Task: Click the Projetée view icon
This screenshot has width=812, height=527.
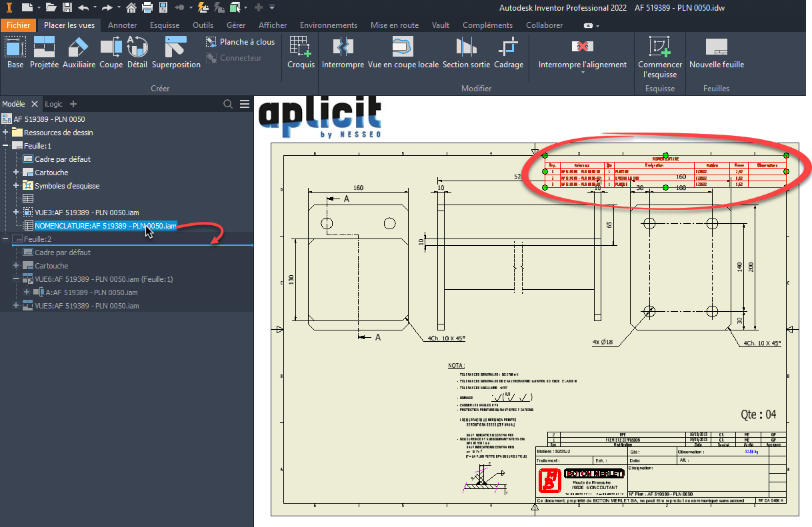Action: (x=44, y=53)
